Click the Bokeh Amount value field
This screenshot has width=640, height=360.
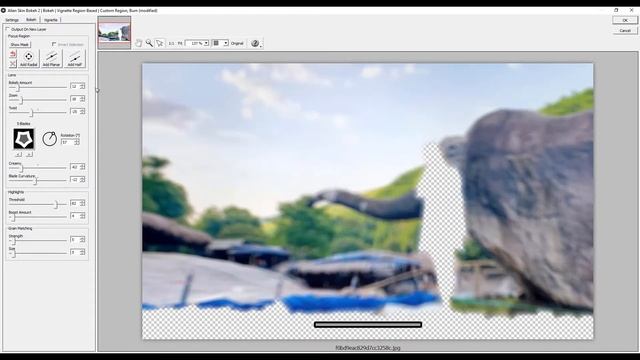point(75,86)
